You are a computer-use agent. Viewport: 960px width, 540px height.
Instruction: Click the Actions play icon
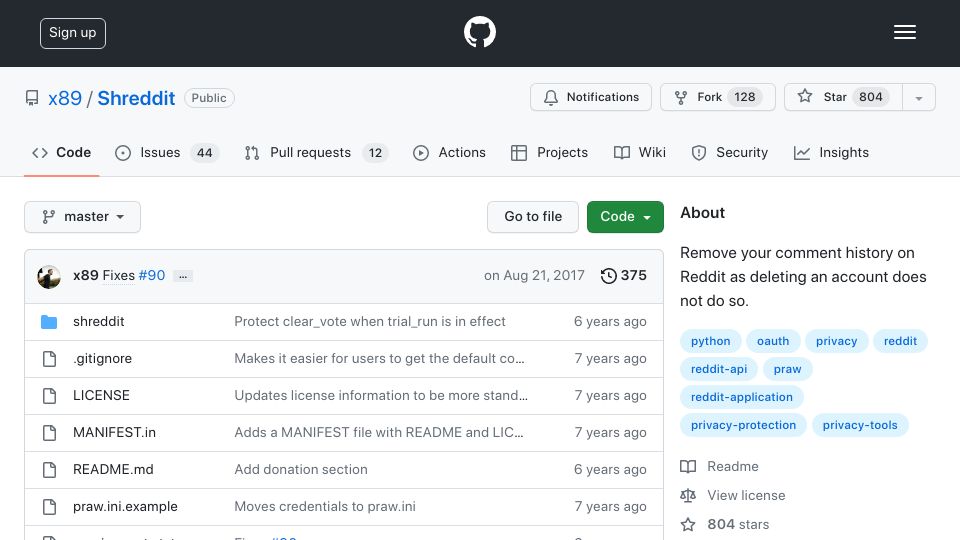pos(421,152)
